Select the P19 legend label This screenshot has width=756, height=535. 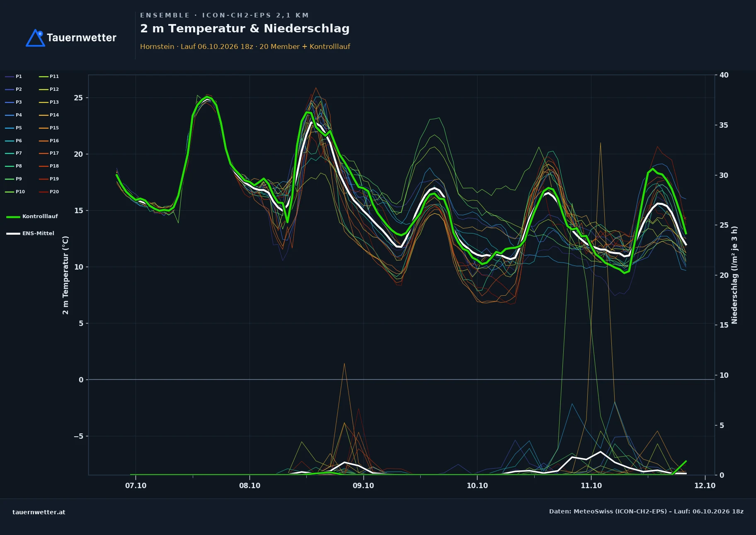(54, 179)
